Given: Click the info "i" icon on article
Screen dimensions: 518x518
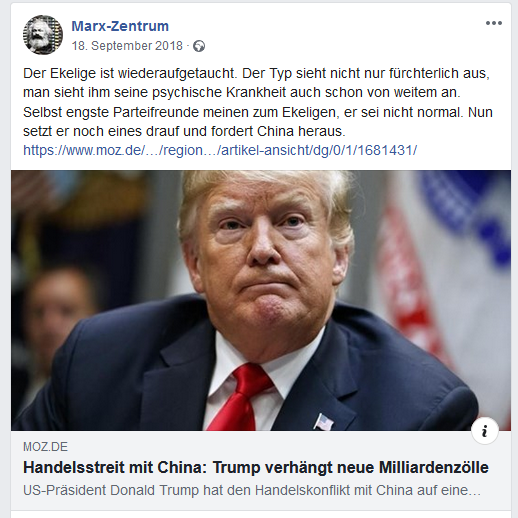Looking at the screenshot, I should pyautogui.click(x=485, y=431).
